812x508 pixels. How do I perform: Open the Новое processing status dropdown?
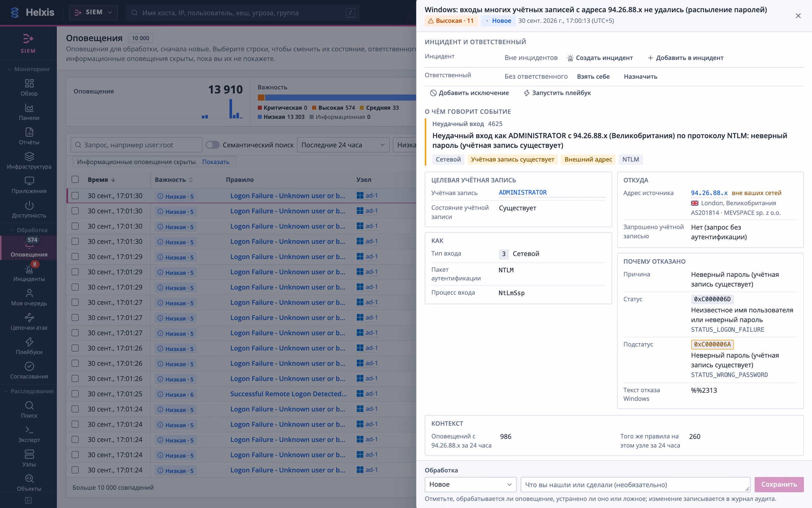tap(470, 484)
